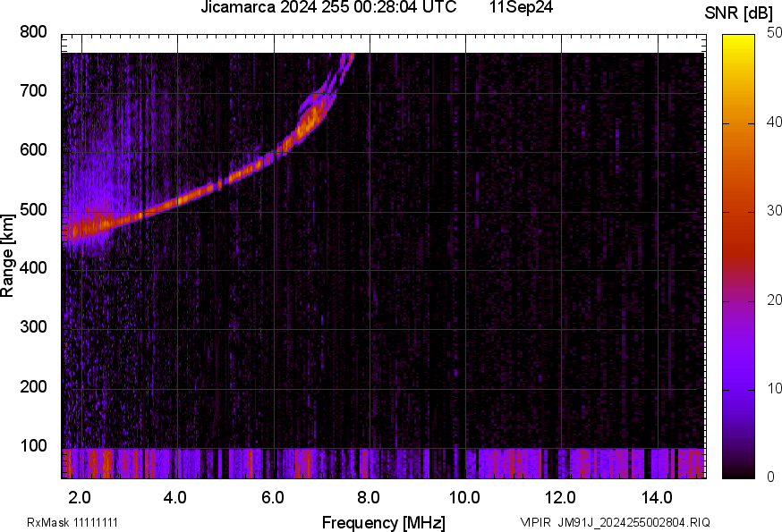Image resolution: width=782 pixels, height=532 pixels.
Task: Click the bright echo trace start near 2 MHz
Action: [x=82, y=227]
